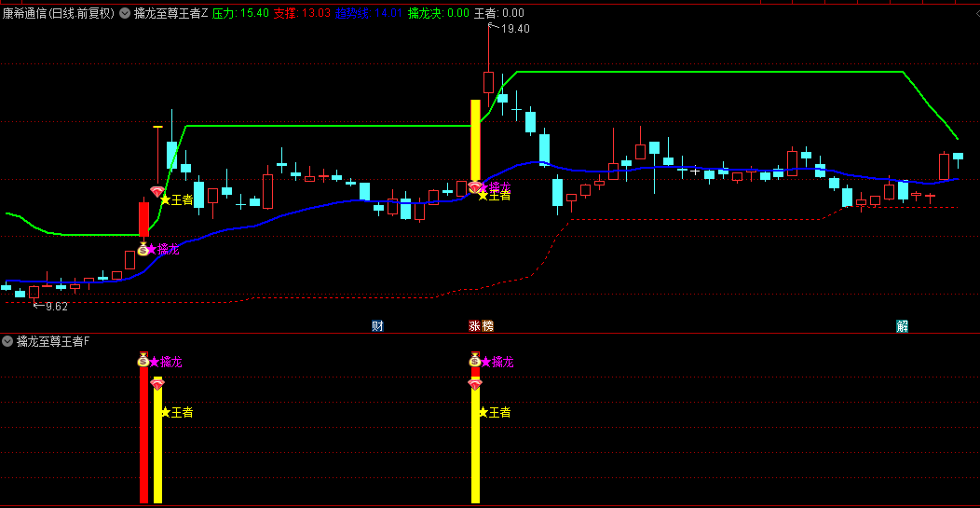Click the first money bag in lower panel

143,360
